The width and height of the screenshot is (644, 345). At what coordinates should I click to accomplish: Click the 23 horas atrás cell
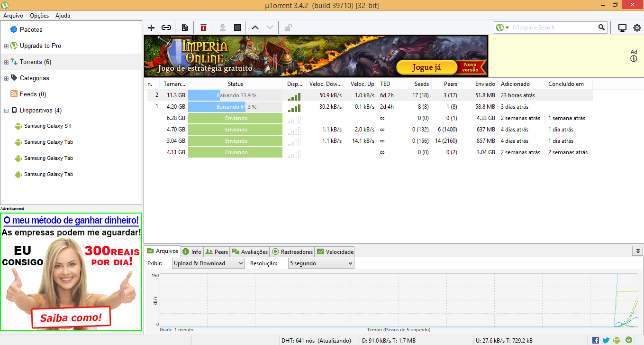pyautogui.click(x=518, y=95)
